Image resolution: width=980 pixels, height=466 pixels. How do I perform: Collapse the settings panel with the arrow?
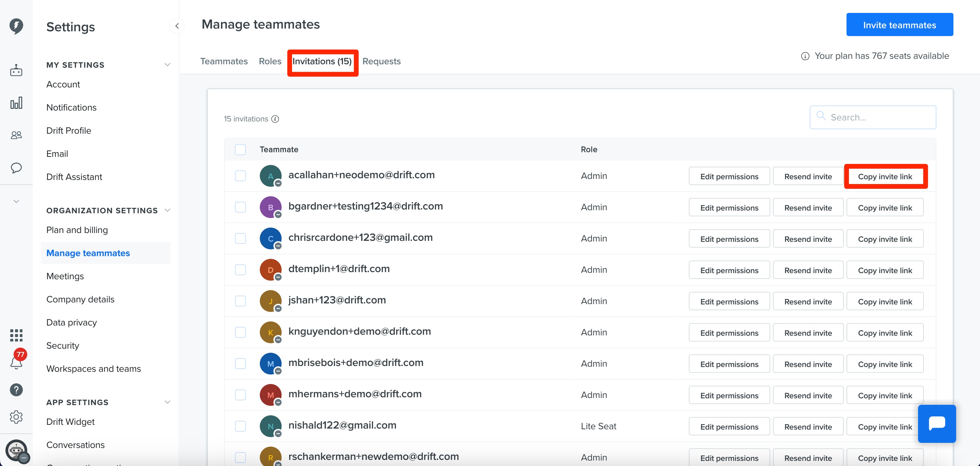coord(177,26)
